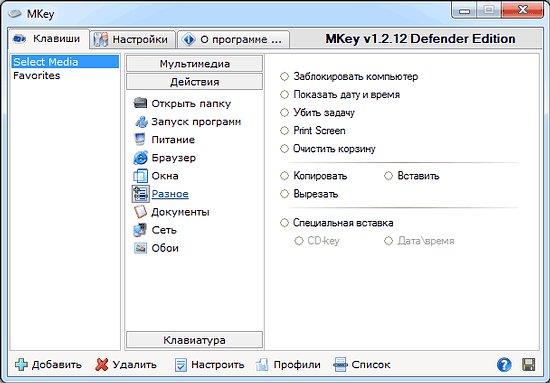Click the Обои wallpaper icon

(x=140, y=248)
